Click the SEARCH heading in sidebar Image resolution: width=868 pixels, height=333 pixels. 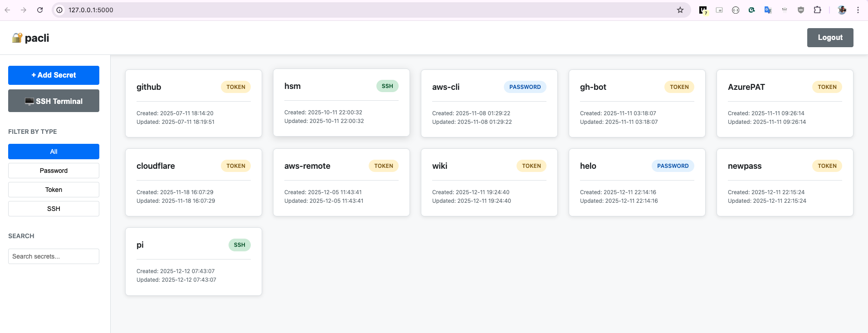click(21, 236)
